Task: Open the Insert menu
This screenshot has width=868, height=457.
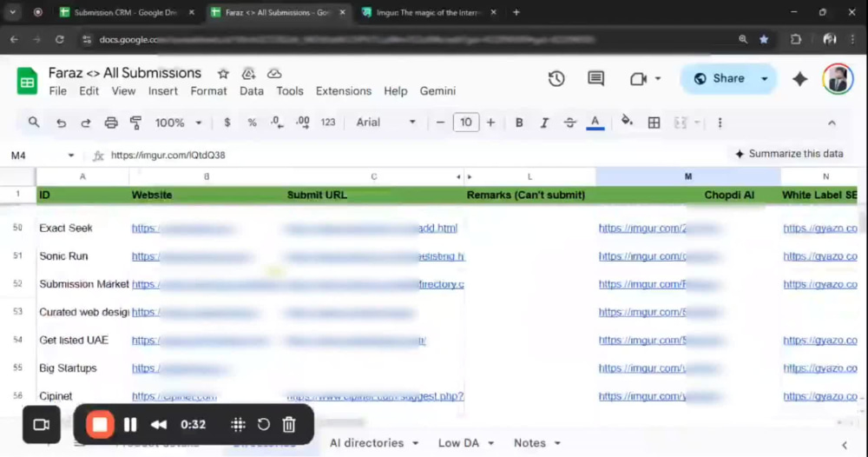Action: pyautogui.click(x=163, y=91)
